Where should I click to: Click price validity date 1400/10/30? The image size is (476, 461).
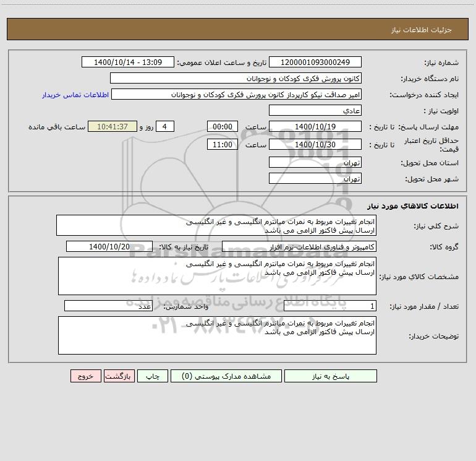click(315, 144)
